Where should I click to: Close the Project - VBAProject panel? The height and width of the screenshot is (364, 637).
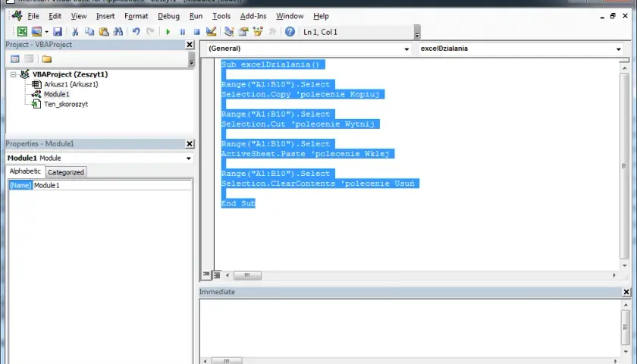click(x=190, y=45)
